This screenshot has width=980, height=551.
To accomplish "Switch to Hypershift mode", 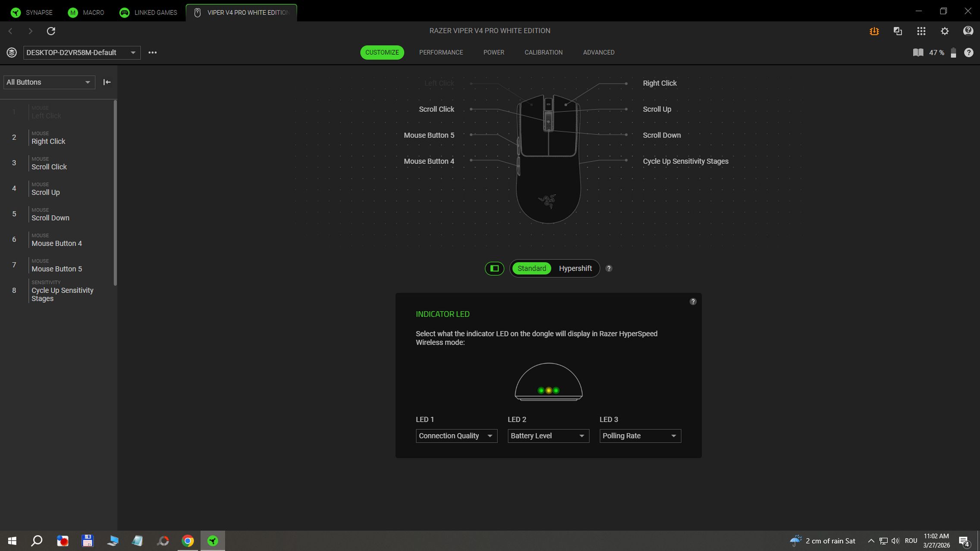I will [575, 269].
